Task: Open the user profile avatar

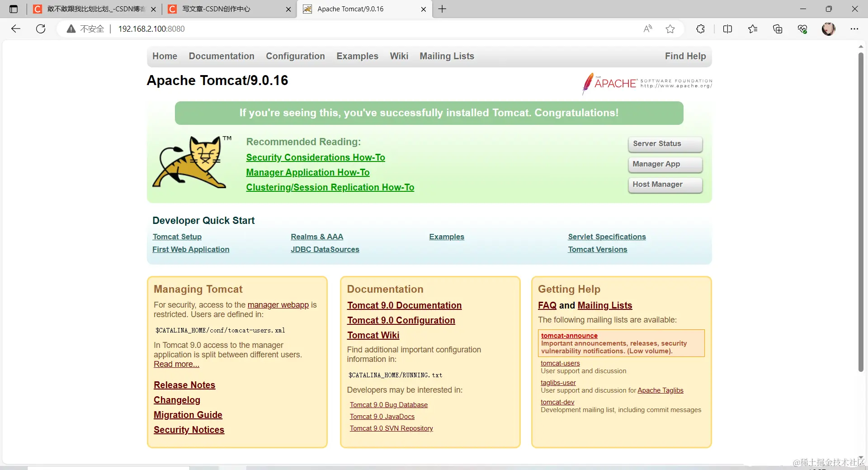Action: pos(828,29)
